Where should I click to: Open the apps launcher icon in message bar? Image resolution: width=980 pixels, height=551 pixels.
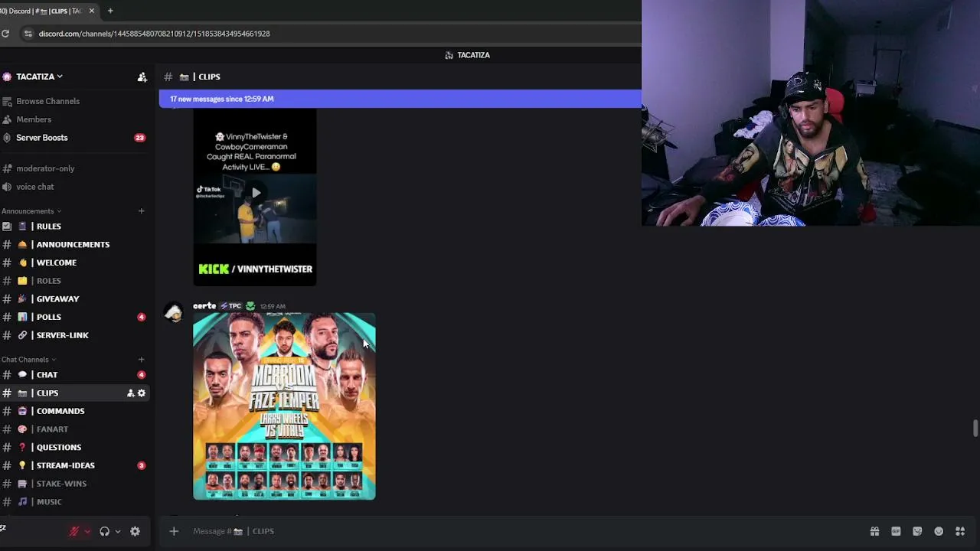960,531
